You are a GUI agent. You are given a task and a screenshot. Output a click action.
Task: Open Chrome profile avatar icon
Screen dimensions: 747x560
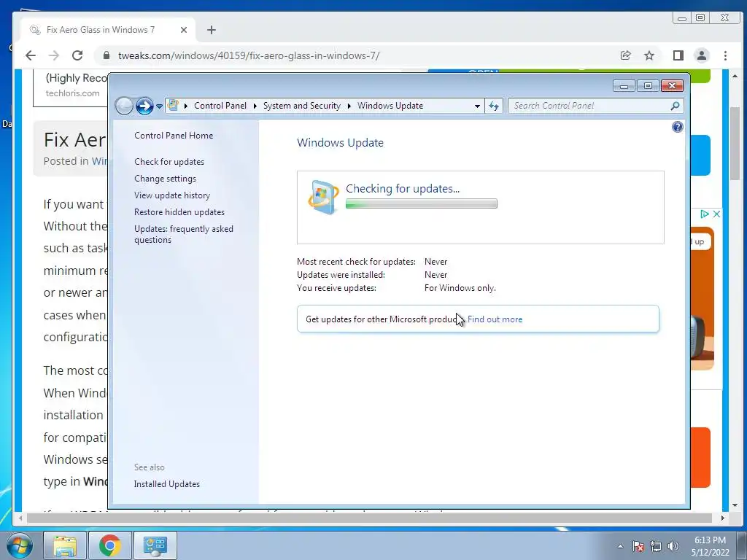tap(702, 55)
